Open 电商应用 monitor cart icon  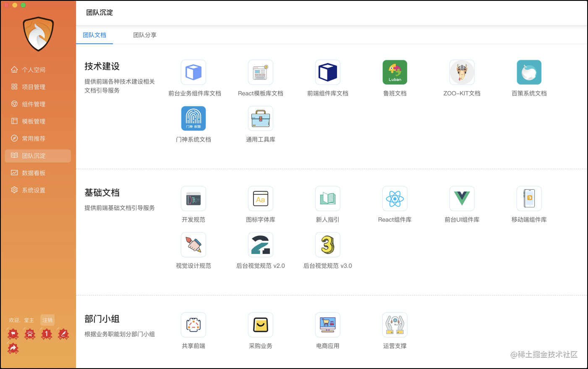328,325
